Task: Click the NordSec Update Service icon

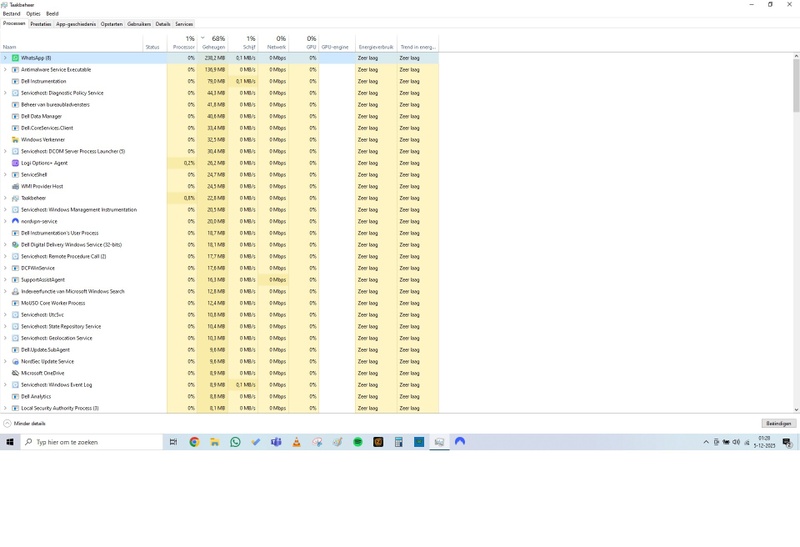Action: tap(15, 361)
